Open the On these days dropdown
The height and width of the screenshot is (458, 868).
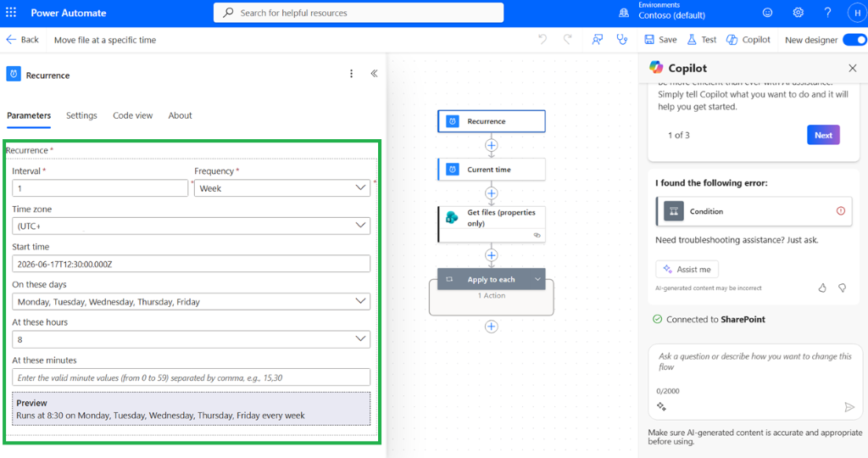pyautogui.click(x=191, y=301)
